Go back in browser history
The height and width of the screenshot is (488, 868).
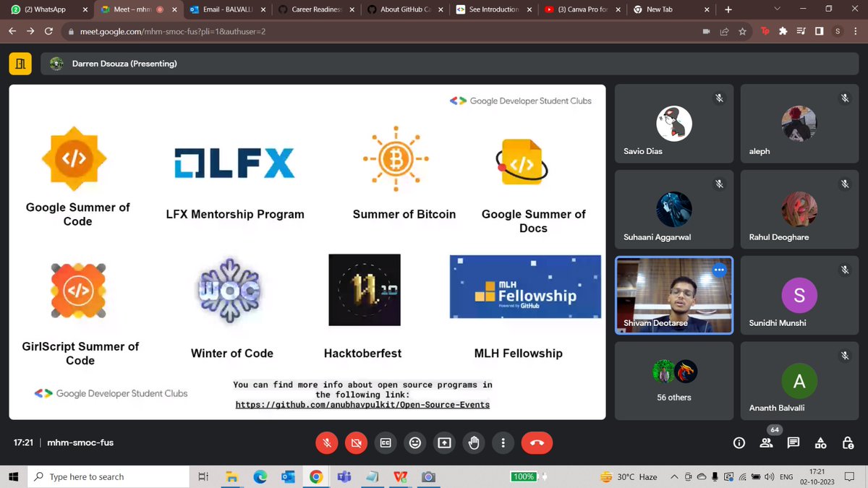[x=12, y=32]
